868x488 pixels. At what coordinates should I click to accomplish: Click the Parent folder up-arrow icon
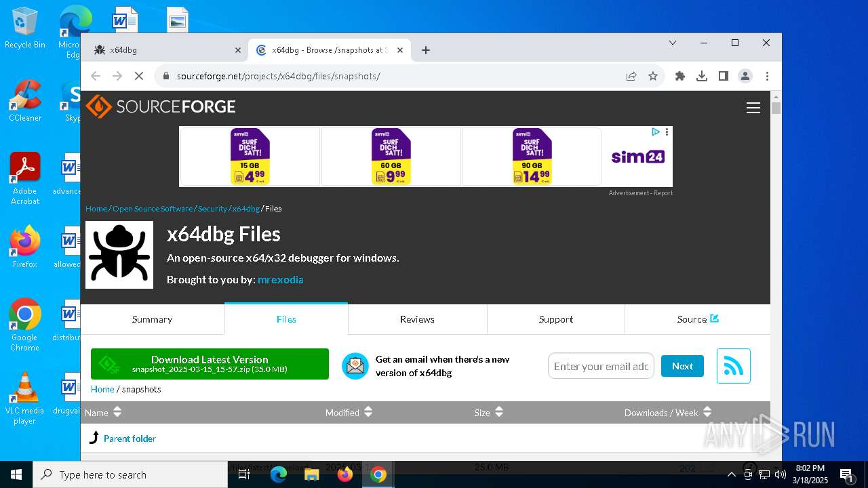click(x=94, y=438)
